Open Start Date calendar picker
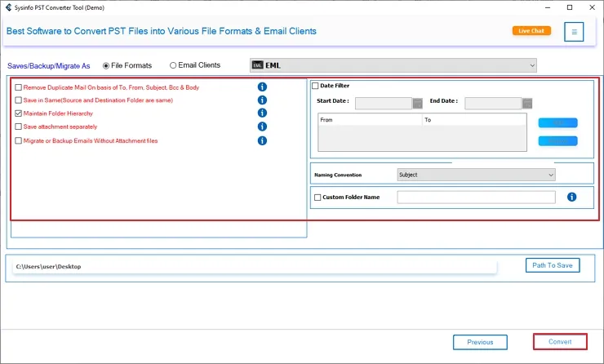Image resolution: width=604 pixels, height=364 pixels. 417,103
